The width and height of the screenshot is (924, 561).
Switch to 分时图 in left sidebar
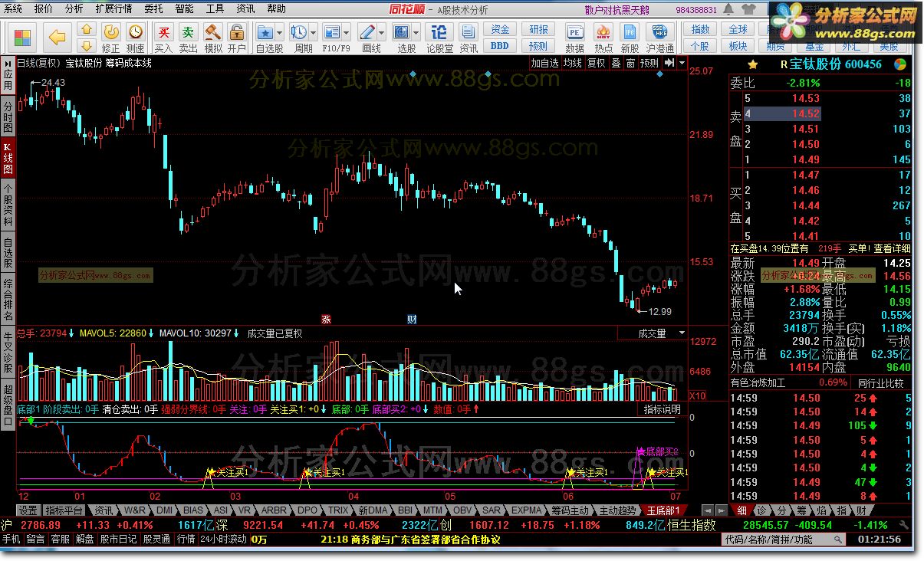(x=8, y=116)
